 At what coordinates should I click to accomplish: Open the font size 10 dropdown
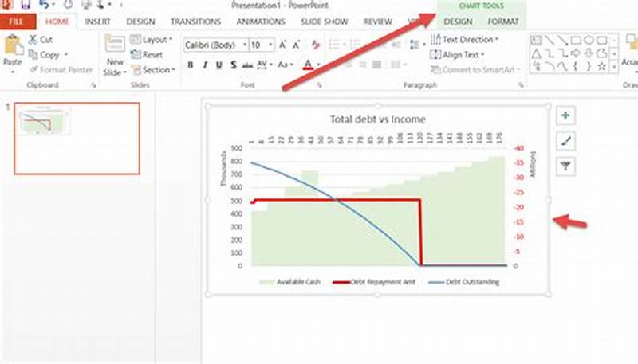point(270,45)
